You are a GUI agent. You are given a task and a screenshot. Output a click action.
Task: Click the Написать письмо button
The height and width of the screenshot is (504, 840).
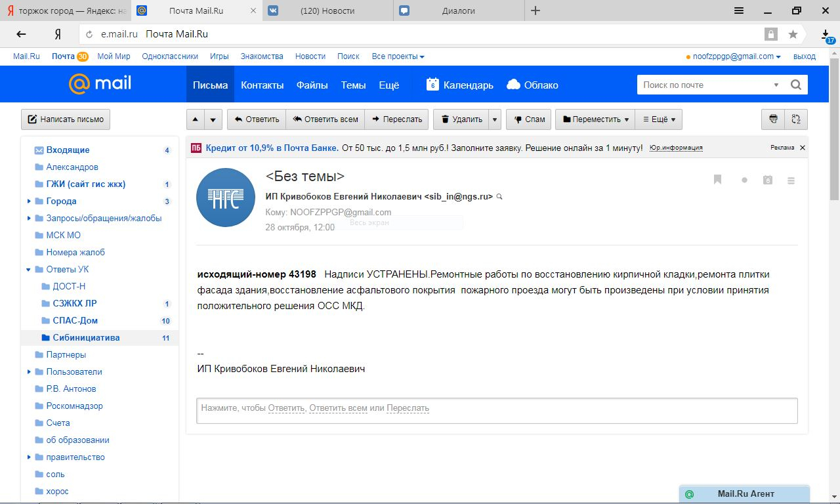[x=66, y=119]
